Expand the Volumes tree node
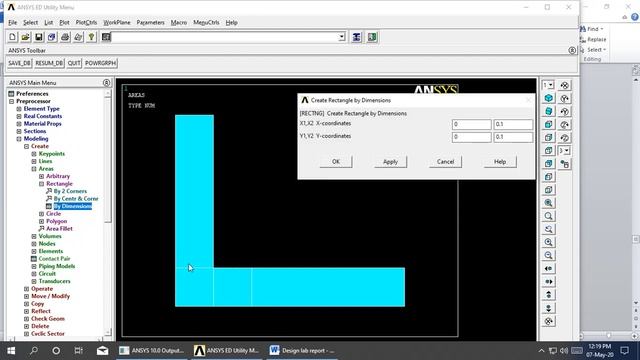 tap(34, 236)
